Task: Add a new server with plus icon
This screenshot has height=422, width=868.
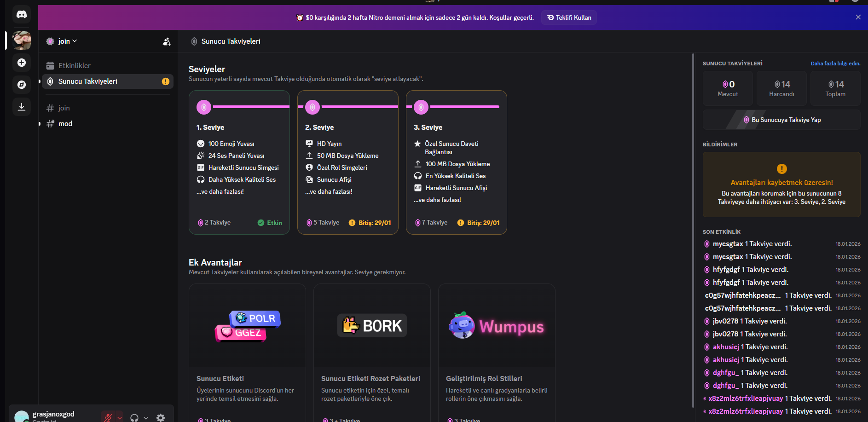Action: coord(22,63)
